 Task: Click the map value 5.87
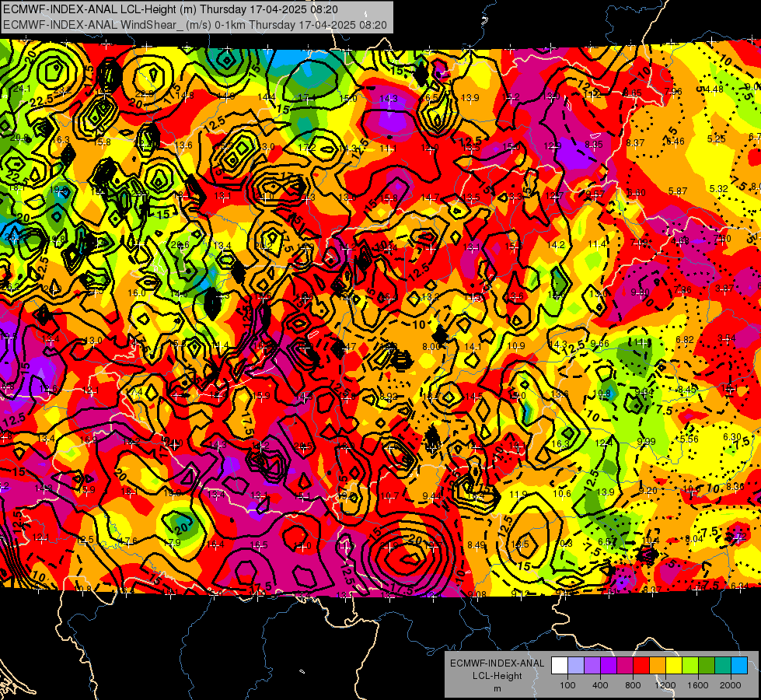(678, 191)
